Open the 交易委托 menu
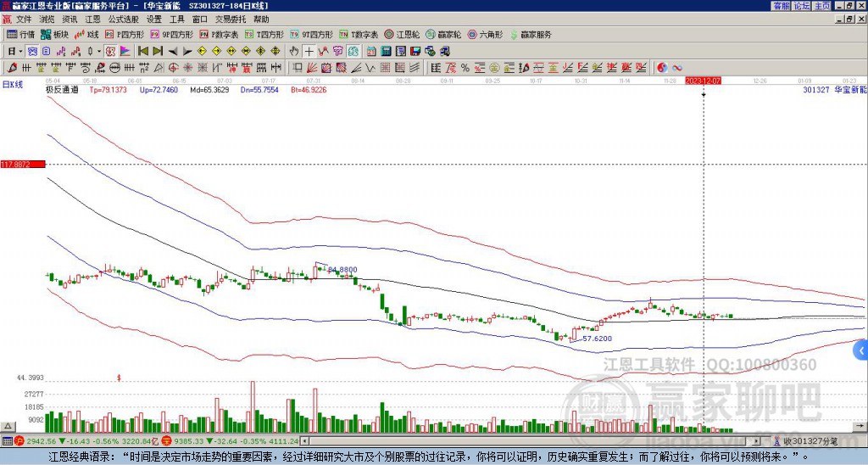The width and height of the screenshot is (868, 465). point(231,20)
